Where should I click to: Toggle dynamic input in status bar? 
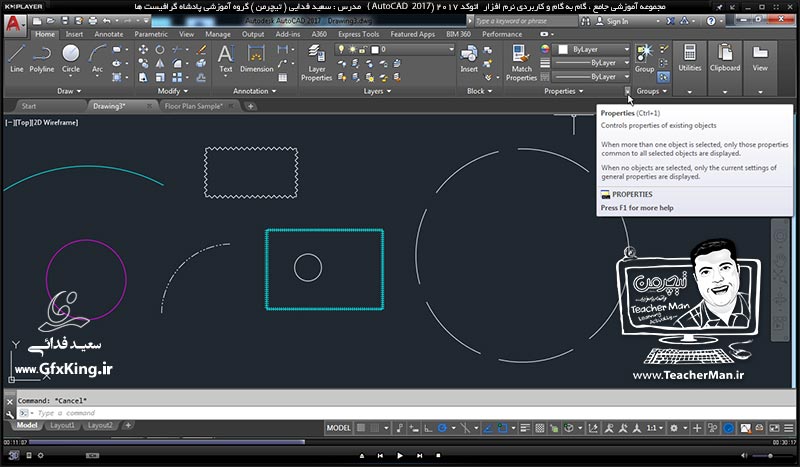pos(414,428)
